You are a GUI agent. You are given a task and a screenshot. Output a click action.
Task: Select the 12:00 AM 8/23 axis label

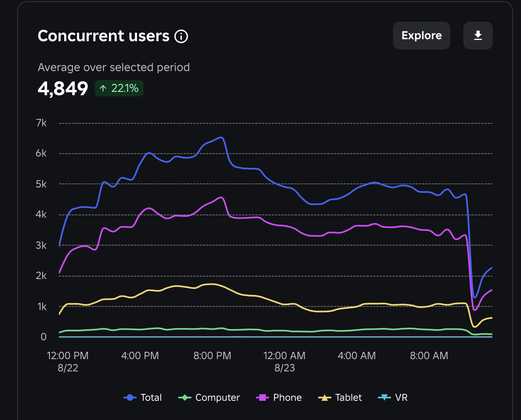pyautogui.click(x=284, y=361)
